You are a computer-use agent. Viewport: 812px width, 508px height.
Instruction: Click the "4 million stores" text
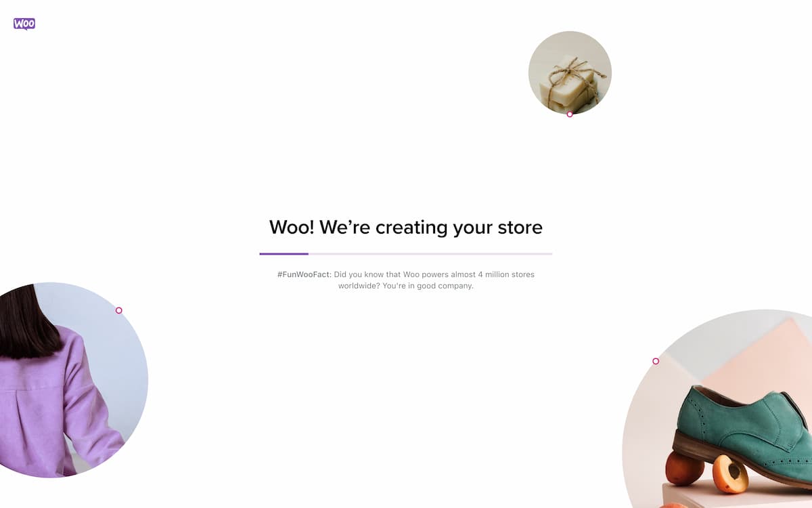(x=505, y=274)
